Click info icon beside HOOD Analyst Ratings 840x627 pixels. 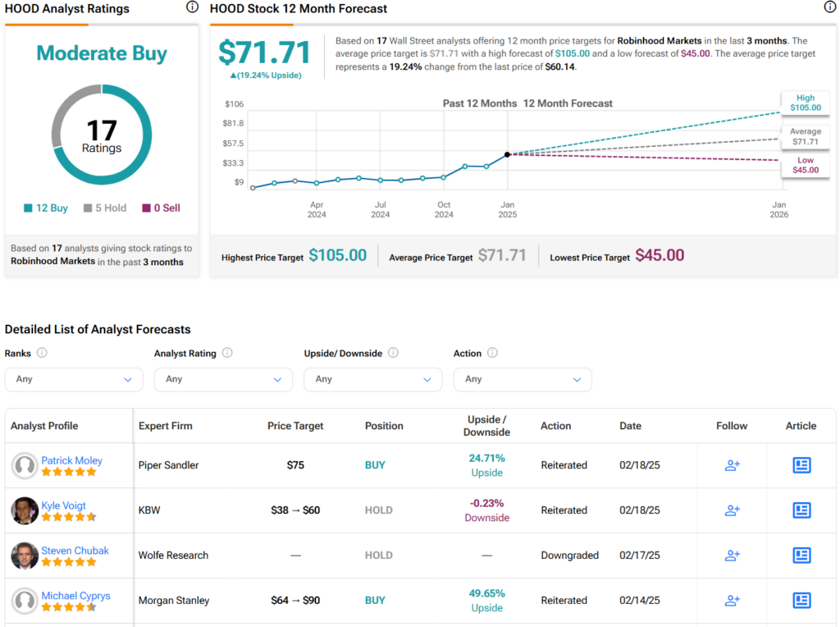192,7
